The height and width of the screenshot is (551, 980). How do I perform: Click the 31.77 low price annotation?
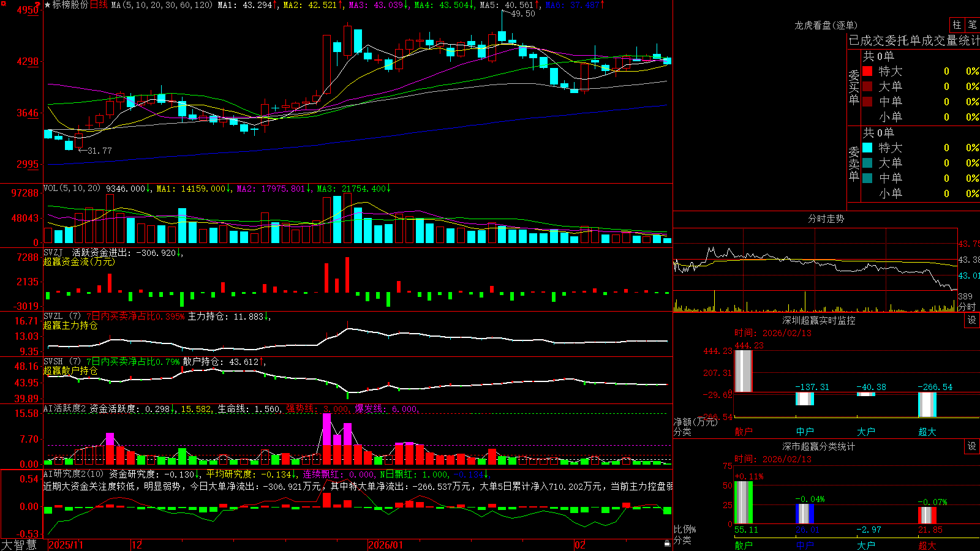point(99,151)
